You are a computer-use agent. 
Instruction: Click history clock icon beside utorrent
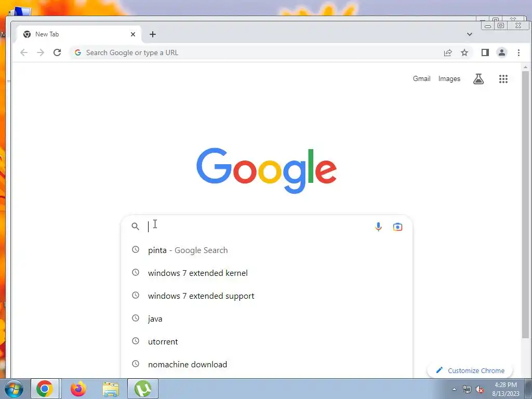(x=136, y=341)
